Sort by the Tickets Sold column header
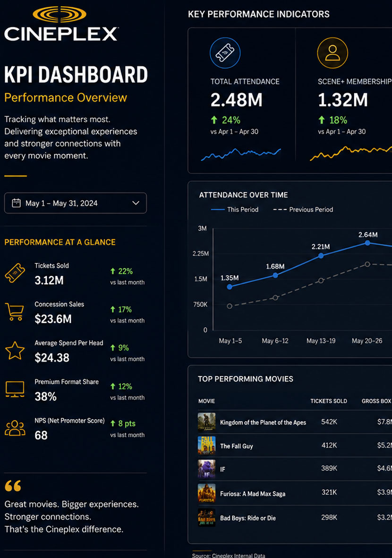Viewport: 392px width, 558px height. pyautogui.click(x=329, y=401)
